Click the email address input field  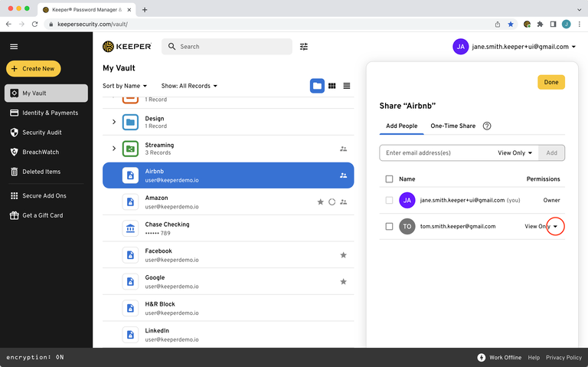(436, 153)
